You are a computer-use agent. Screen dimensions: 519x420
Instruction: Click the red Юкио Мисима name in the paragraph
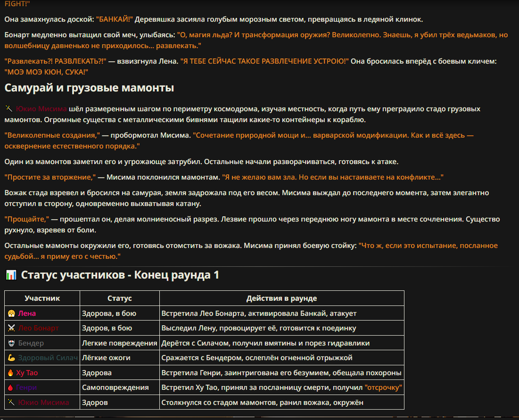click(41, 109)
